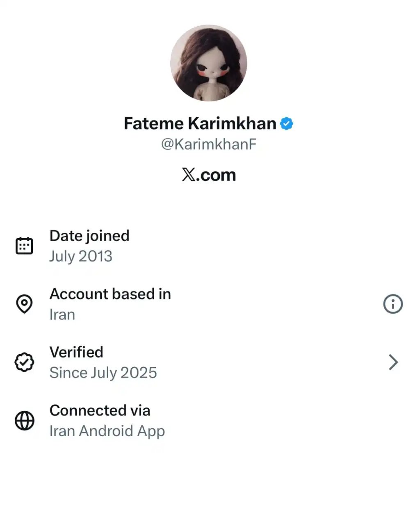Select the Fateme Karimkhan display name
The image size is (420, 526).
pyautogui.click(x=200, y=123)
